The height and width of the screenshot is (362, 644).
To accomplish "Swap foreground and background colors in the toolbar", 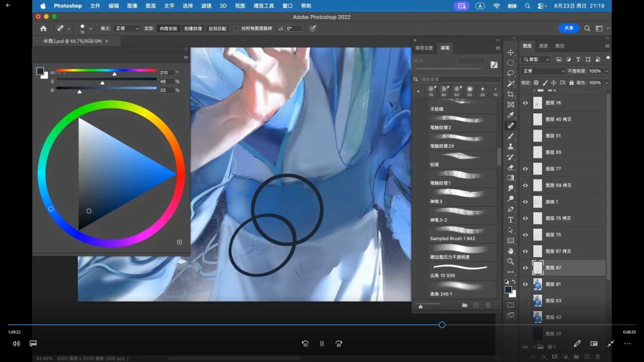I will (513, 282).
